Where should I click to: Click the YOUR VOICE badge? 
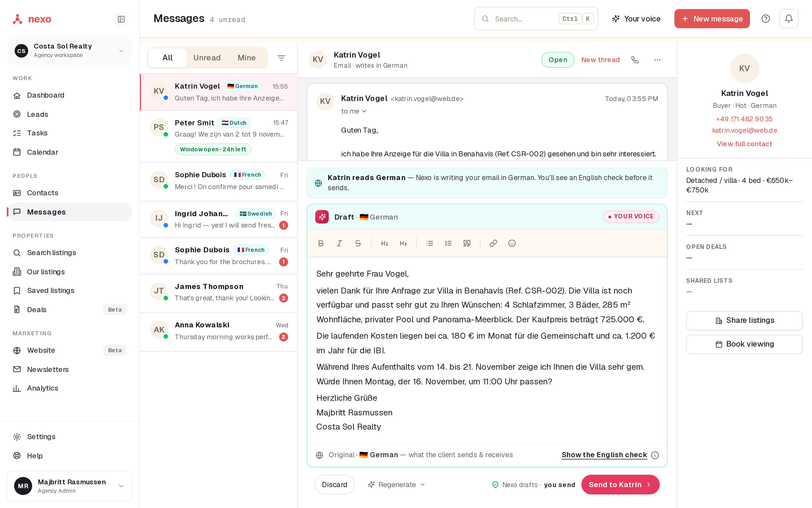click(x=631, y=216)
